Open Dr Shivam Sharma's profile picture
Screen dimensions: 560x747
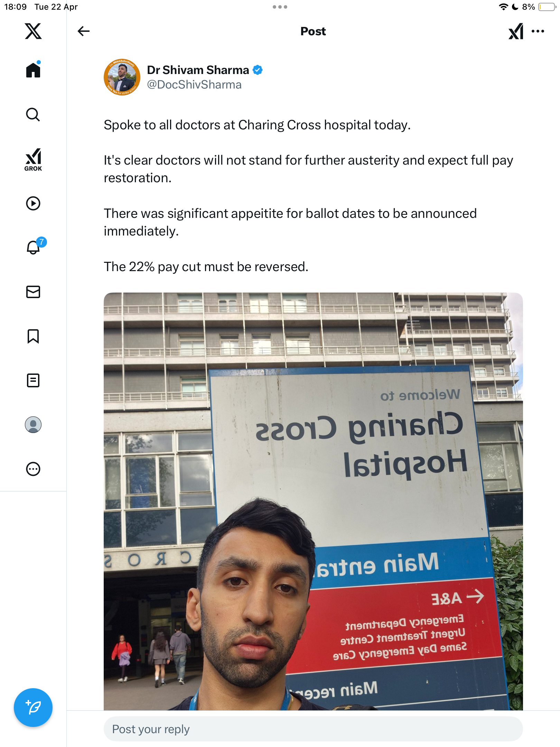(x=122, y=77)
